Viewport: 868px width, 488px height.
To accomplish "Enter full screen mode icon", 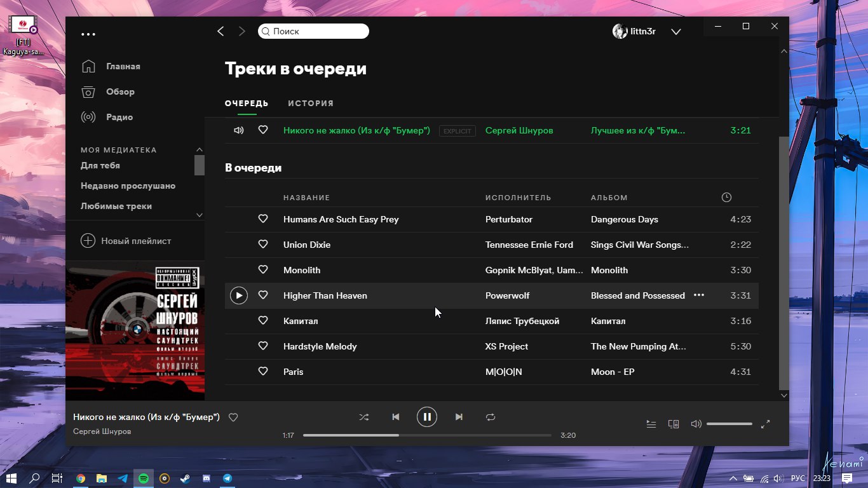I will click(x=766, y=424).
